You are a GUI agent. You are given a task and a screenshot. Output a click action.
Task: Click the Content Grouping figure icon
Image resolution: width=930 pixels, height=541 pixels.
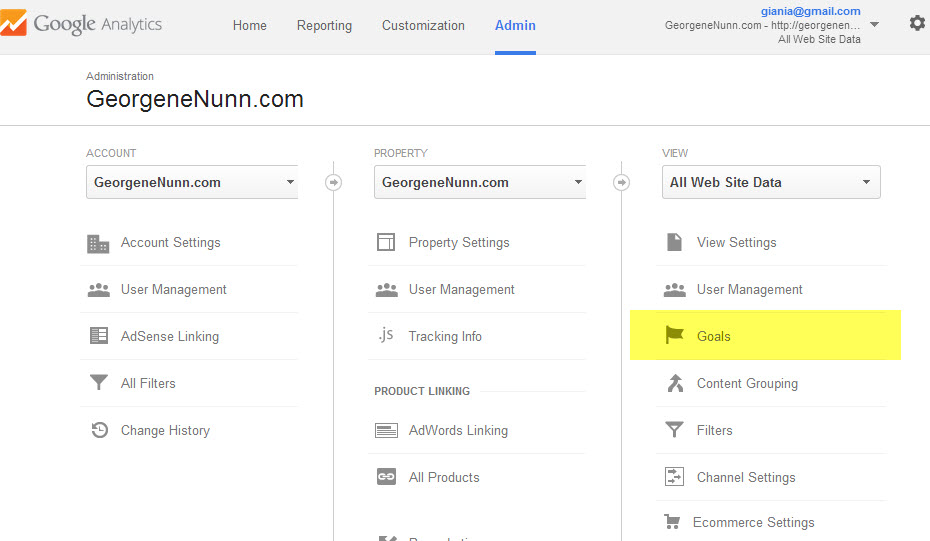(x=675, y=383)
